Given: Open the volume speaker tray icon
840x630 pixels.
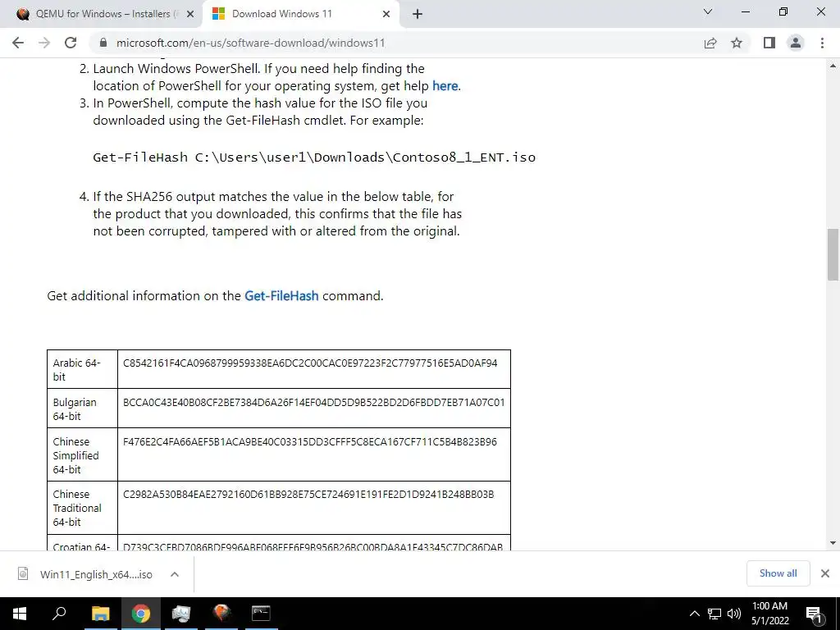Looking at the screenshot, I should (x=734, y=614).
